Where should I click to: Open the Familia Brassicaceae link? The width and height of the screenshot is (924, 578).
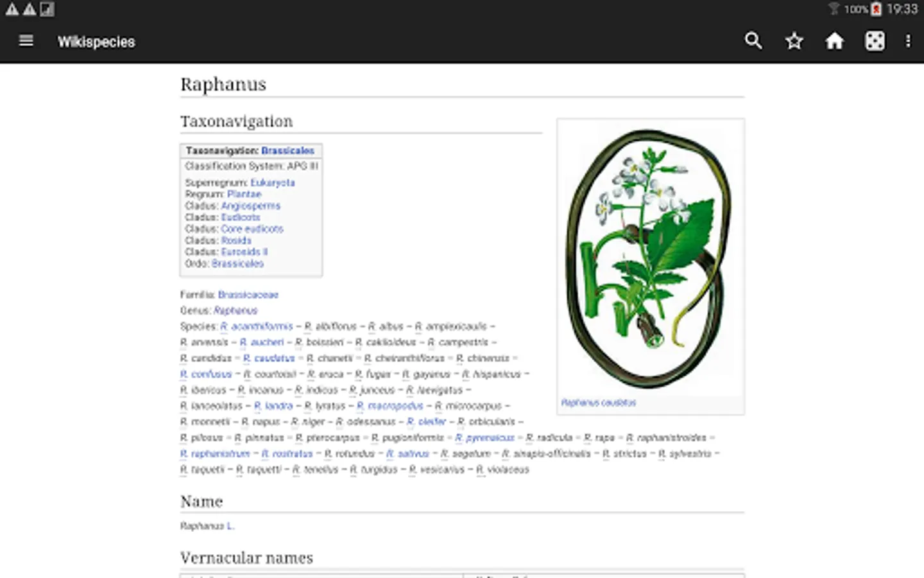click(248, 295)
